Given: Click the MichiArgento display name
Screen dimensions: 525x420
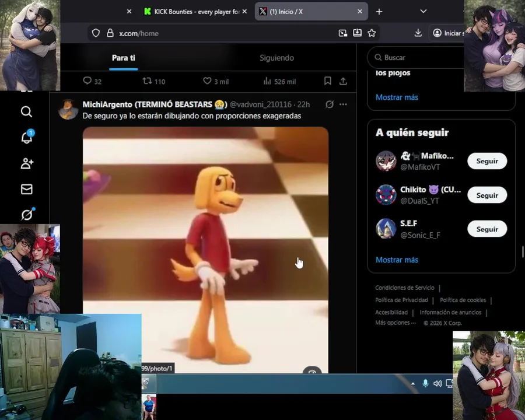Looking at the screenshot, I should coord(155,104).
